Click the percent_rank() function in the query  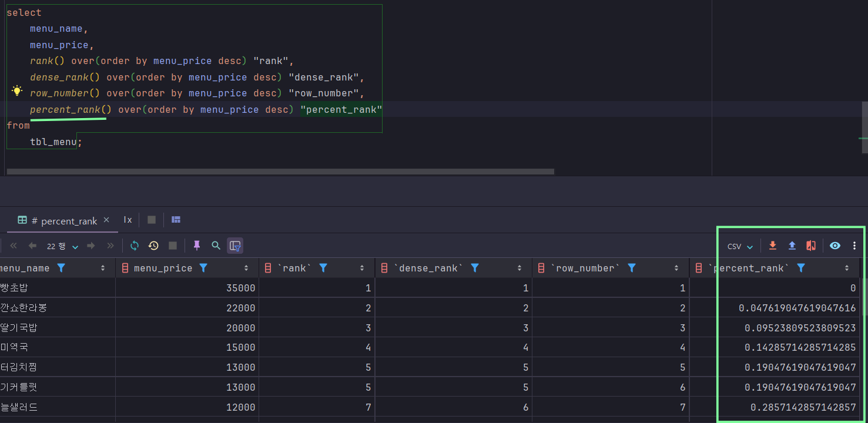pyautogui.click(x=71, y=109)
